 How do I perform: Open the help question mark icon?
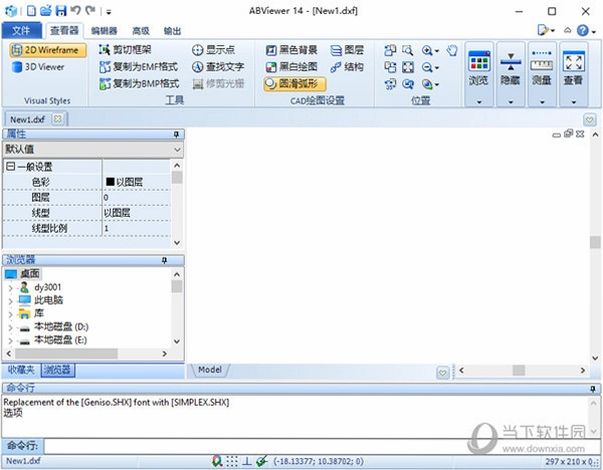point(583,30)
